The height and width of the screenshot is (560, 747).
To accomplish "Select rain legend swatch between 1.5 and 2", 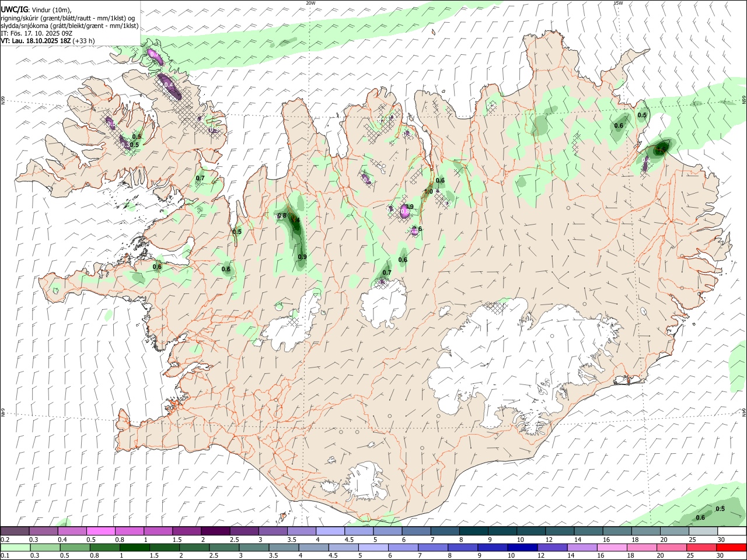I will click(x=165, y=547).
